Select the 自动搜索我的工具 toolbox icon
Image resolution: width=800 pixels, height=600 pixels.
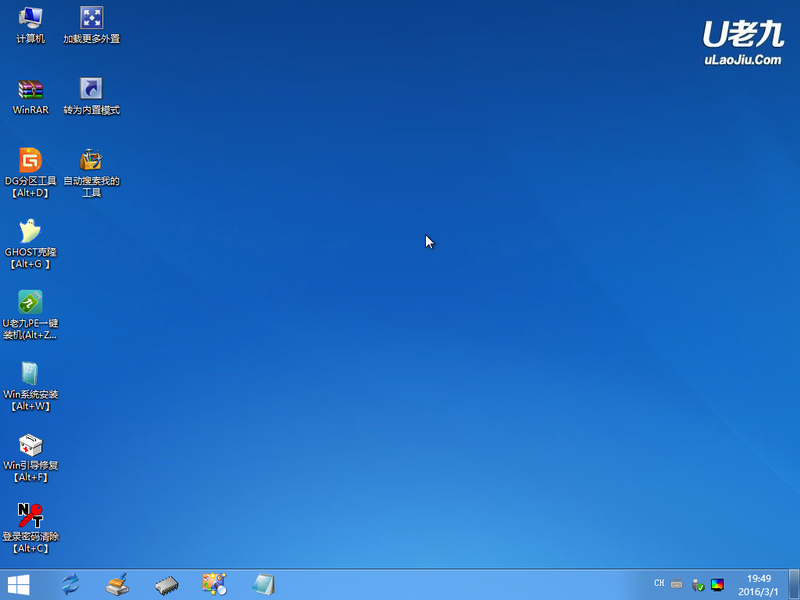91,172
